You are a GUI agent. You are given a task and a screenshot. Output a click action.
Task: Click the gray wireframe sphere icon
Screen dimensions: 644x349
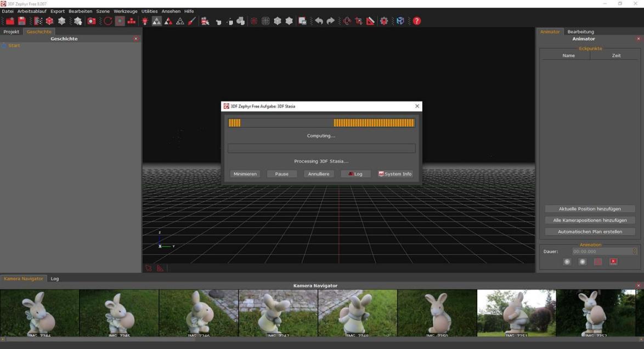(265, 21)
